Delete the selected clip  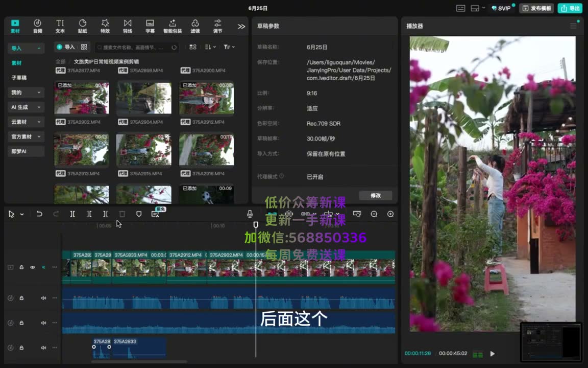[x=122, y=214]
